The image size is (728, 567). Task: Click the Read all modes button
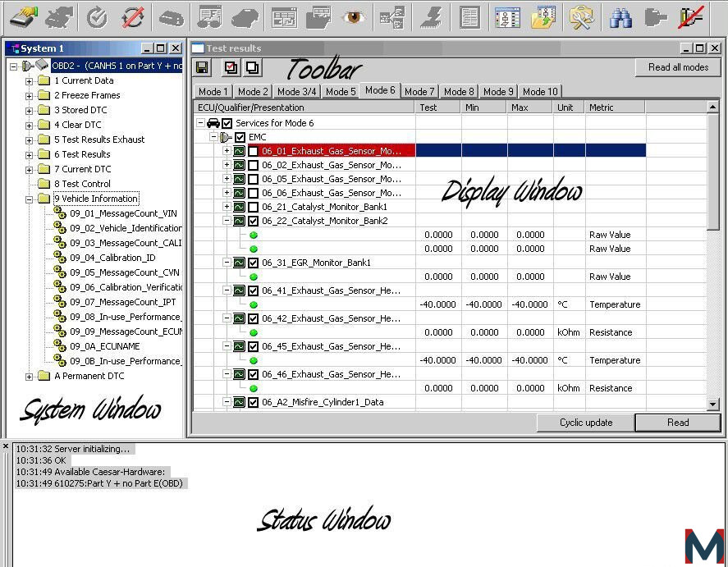pos(678,68)
